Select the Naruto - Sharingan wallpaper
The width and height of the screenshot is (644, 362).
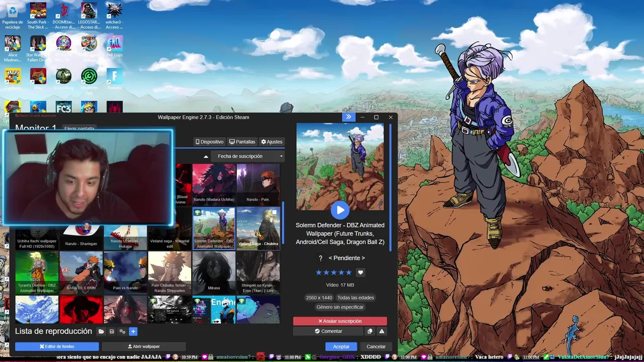(81, 237)
